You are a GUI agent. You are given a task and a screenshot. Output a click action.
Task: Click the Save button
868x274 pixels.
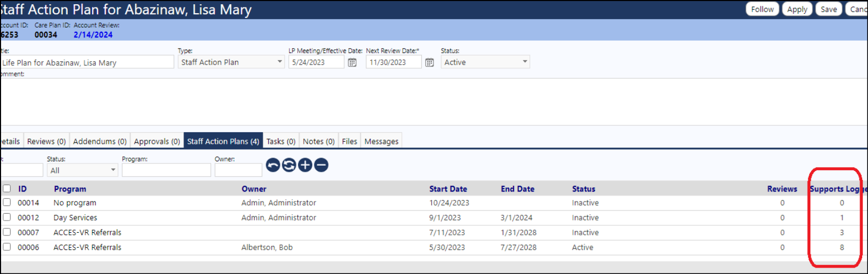829,9
